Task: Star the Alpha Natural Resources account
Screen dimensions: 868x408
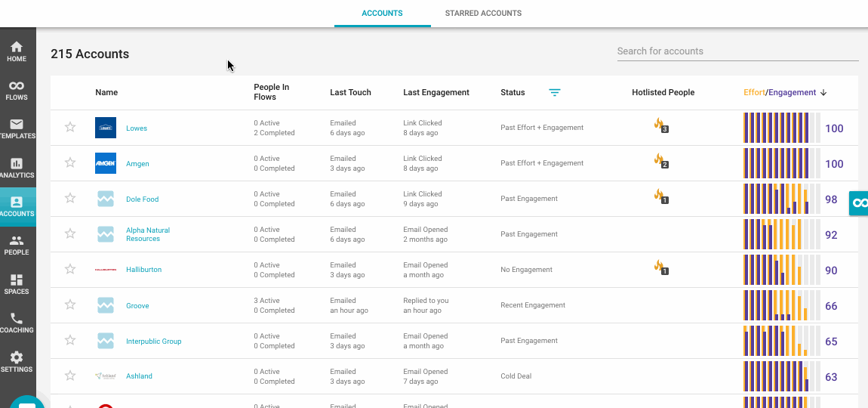Action: click(69, 233)
